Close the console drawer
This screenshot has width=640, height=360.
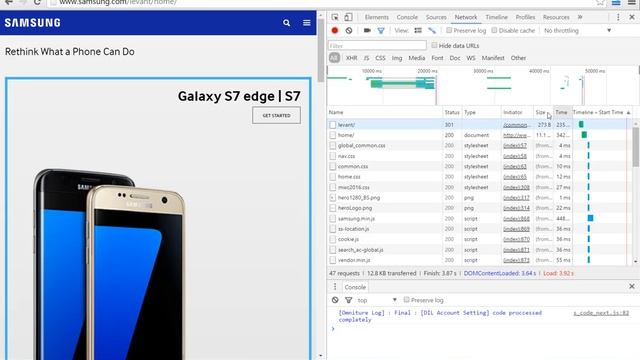[x=632, y=287]
